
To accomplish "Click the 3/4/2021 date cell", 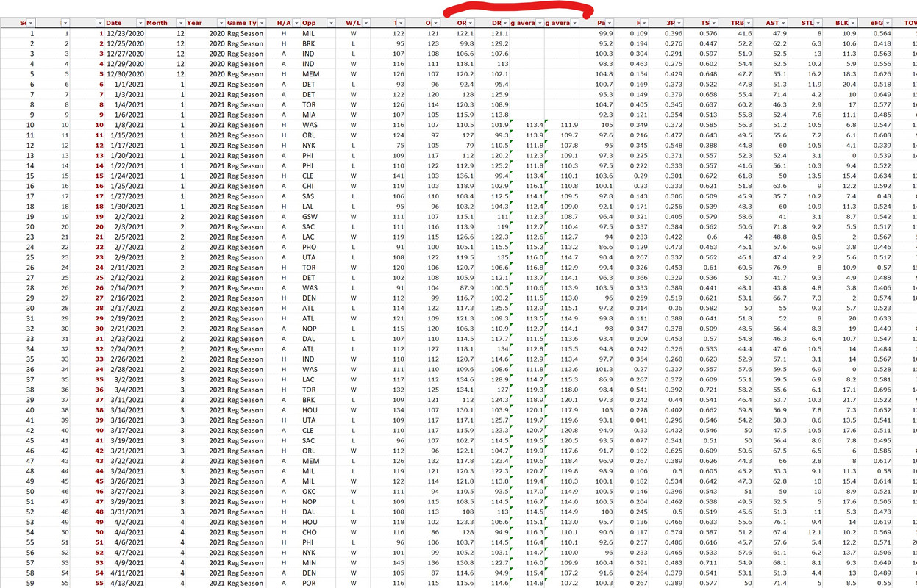I will tap(124, 390).
